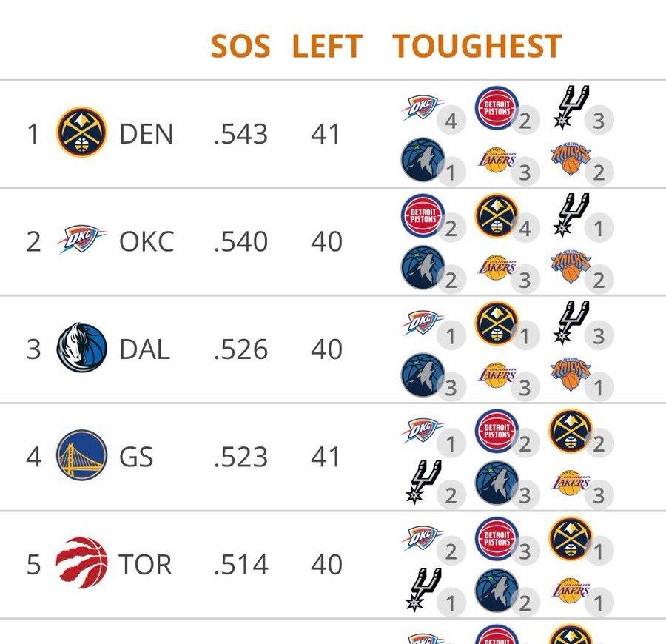Click the 41 games left for DEN

(x=326, y=135)
